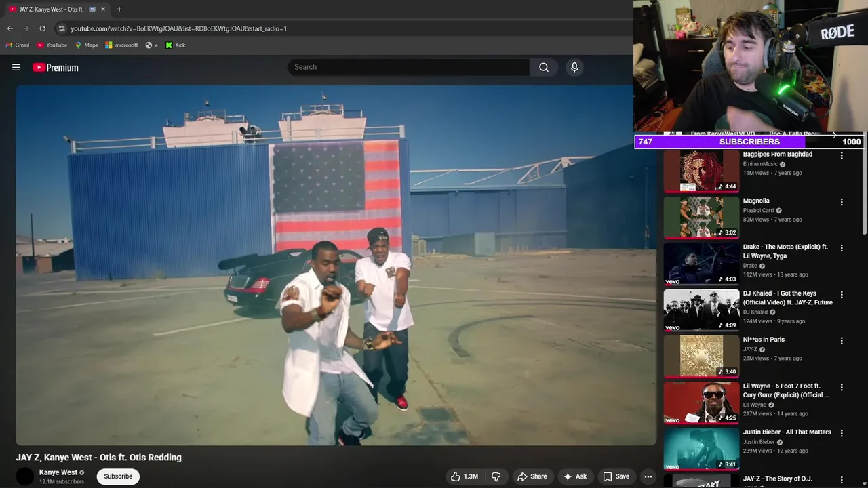
Task: Open site info icon in address bar
Action: coord(62,28)
